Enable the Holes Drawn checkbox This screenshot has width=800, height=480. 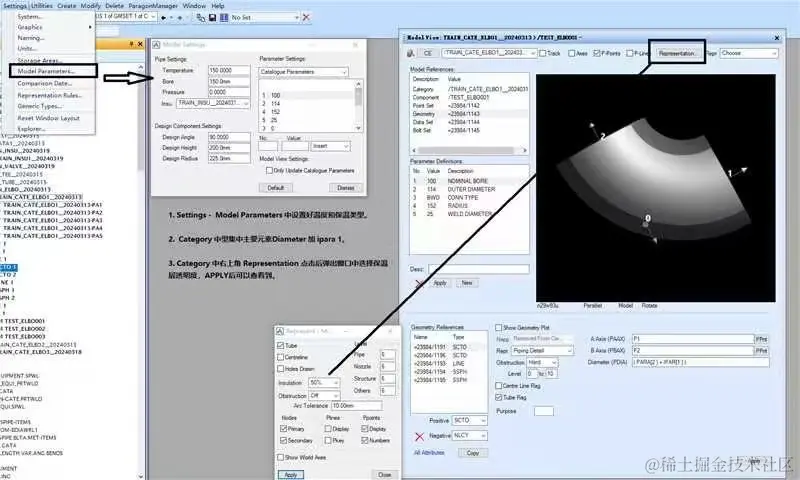[281, 368]
